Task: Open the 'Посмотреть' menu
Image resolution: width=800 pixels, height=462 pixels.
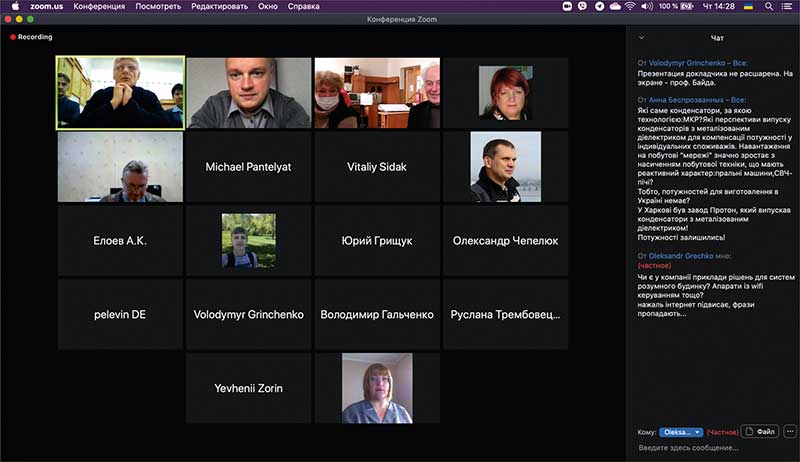Action: coord(158,6)
